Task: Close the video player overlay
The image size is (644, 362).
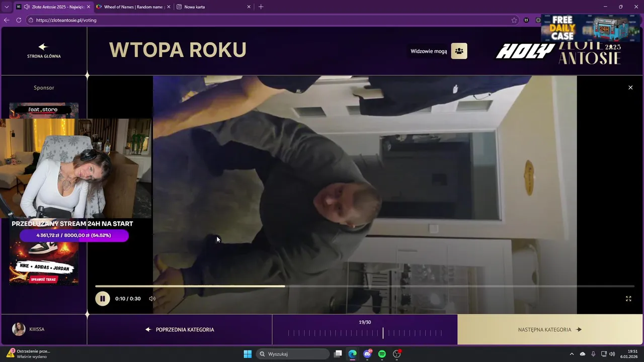Action: pos(630,87)
